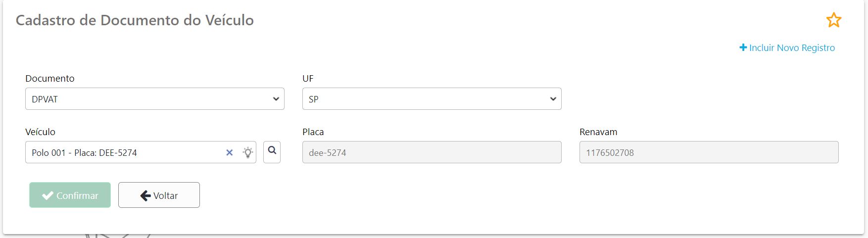The image size is (868, 238).
Task: Click the Documento field label
Action: click(50, 79)
